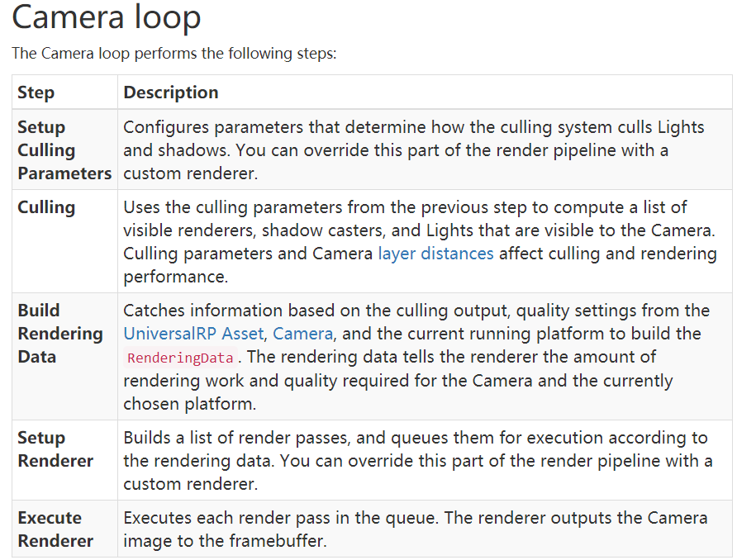Viewport: 737px width, 560px height.
Task: Click the "Camera loop" page heading
Action: pos(107,18)
